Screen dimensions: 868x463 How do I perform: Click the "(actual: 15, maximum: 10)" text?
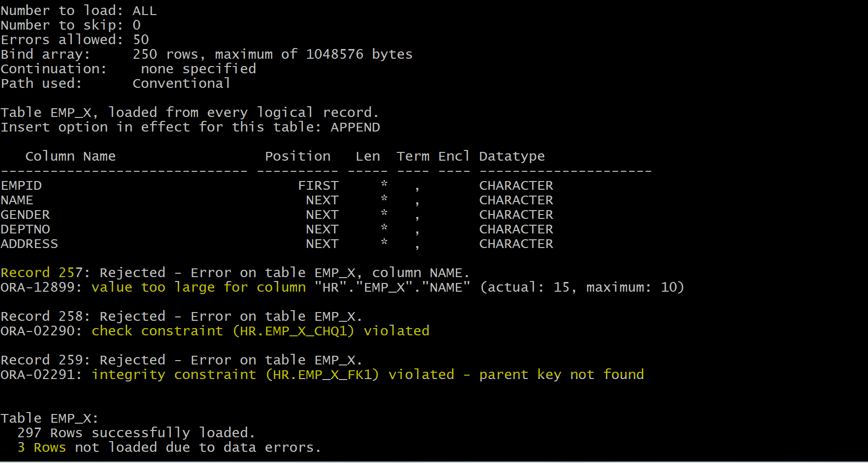pyautogui.click(x=582, y=287)
